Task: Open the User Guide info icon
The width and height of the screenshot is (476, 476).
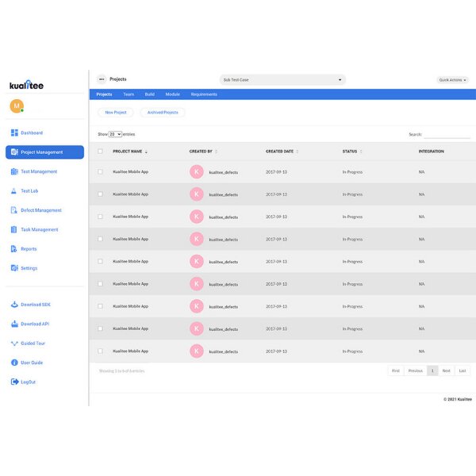Action: pyautogui.click(x=14, y=363)
